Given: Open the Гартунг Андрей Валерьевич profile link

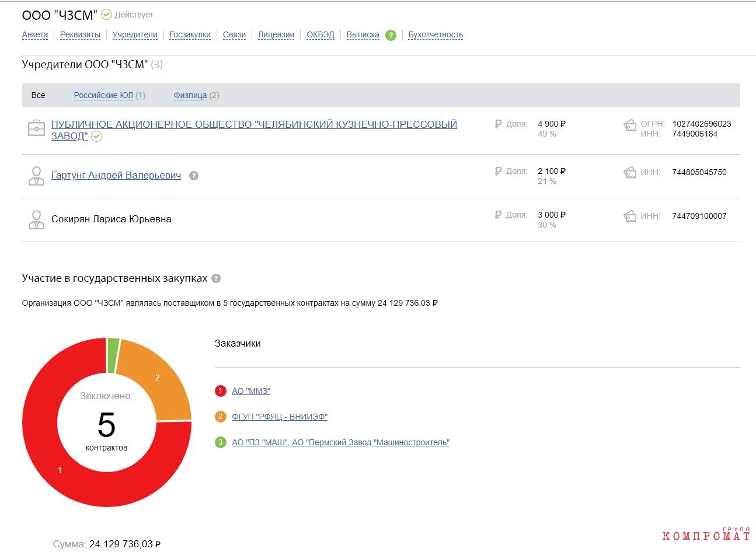Looking at the screenshot, I should (x=116, y=176).
